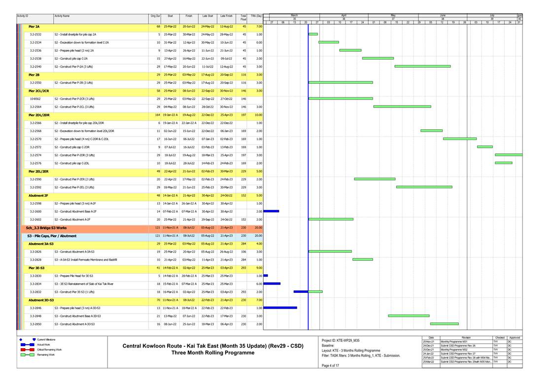Viewport: 554px width, 392px height.
Task: Select blue actual bar for activity 3.3-2846
Action: tap(281, 308)
